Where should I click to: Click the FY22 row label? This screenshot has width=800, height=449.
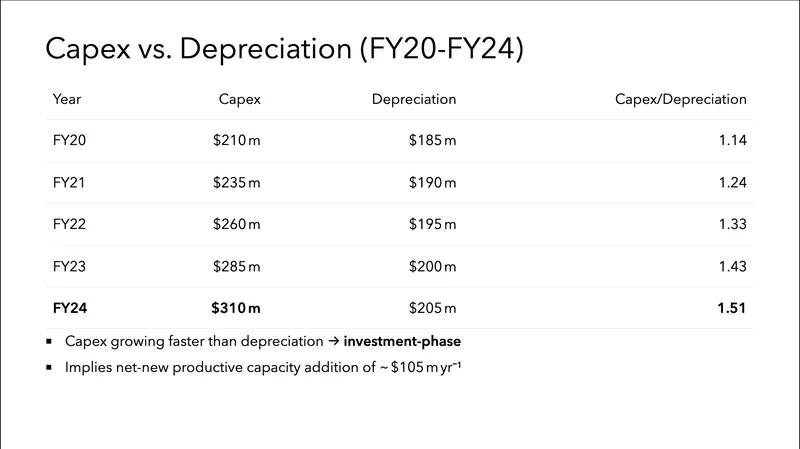(69, 225)
